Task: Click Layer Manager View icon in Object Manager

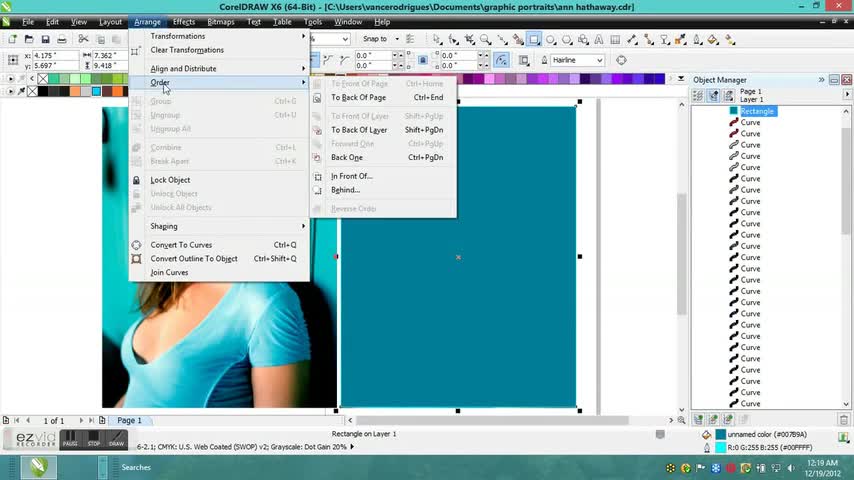Action: tap(729, 96)
